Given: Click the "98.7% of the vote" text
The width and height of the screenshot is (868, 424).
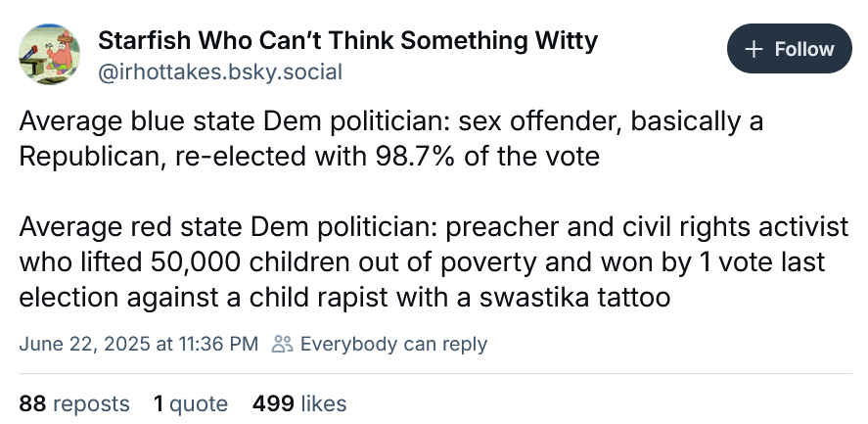Looking at the screenshot, I should coord(509,157).
